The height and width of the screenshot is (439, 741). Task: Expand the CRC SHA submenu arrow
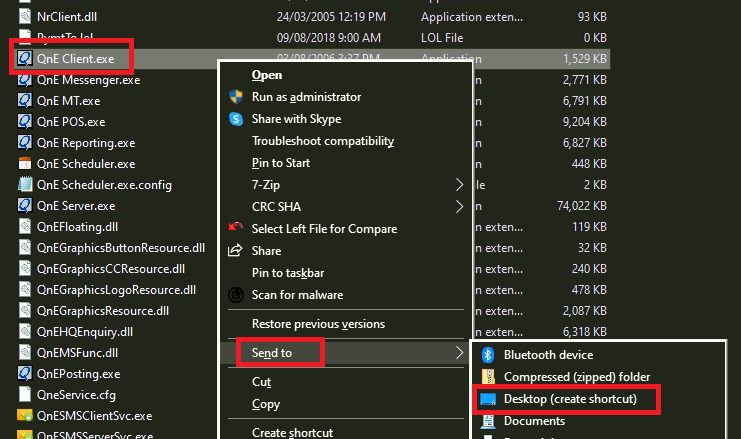459,207
